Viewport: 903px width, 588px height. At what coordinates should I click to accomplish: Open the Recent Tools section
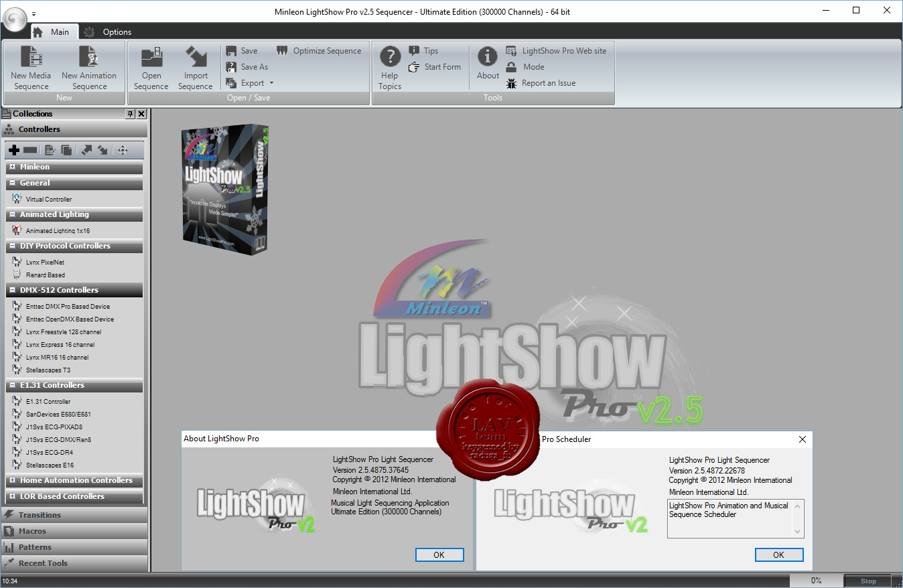click(x=74, y=563)
